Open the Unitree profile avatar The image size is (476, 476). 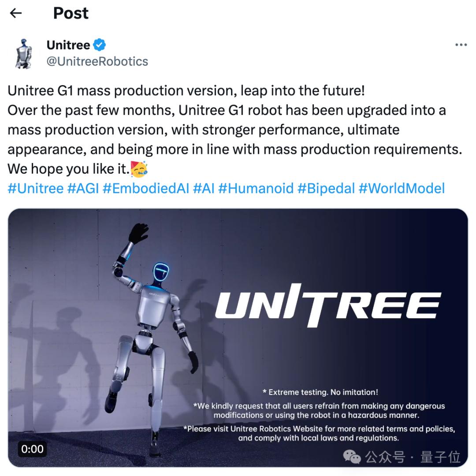click(x=24, y=54)
